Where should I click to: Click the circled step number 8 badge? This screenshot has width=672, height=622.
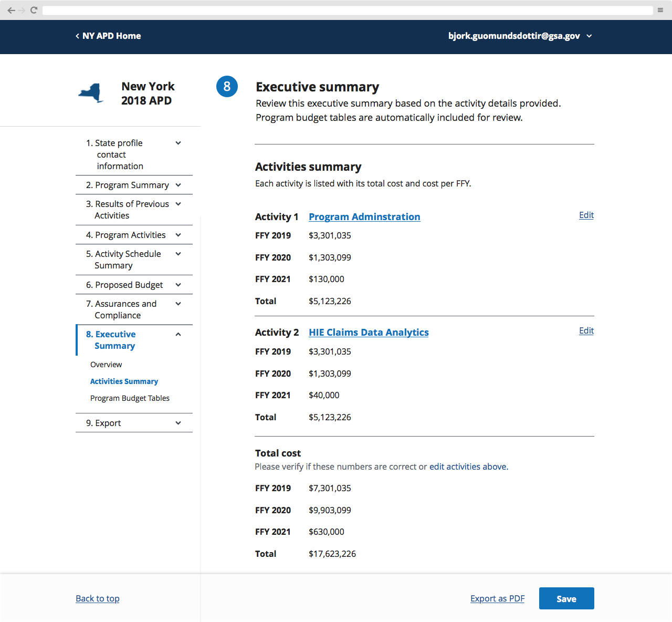point(227,86)
